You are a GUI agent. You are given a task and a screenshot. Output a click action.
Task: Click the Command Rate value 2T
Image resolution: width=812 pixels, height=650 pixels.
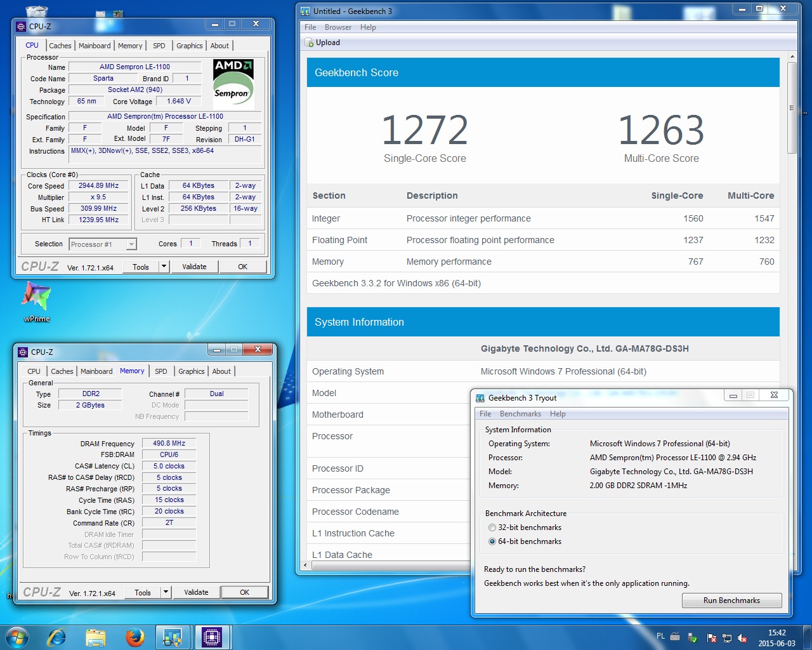click(x=169, y=523)
